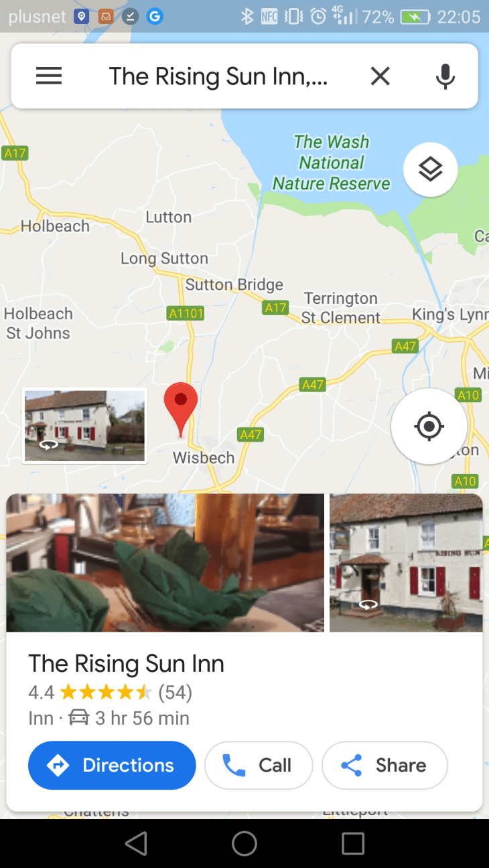Share this place
The width and height of the screenshot is (489, 868).
[385, 765]
